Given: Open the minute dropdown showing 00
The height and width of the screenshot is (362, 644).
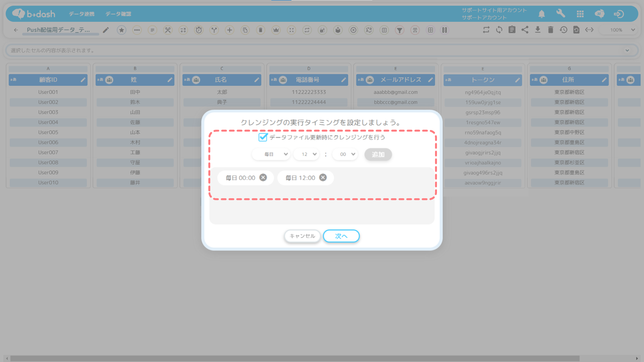Looking at the screenshot, I should point(345,154).
